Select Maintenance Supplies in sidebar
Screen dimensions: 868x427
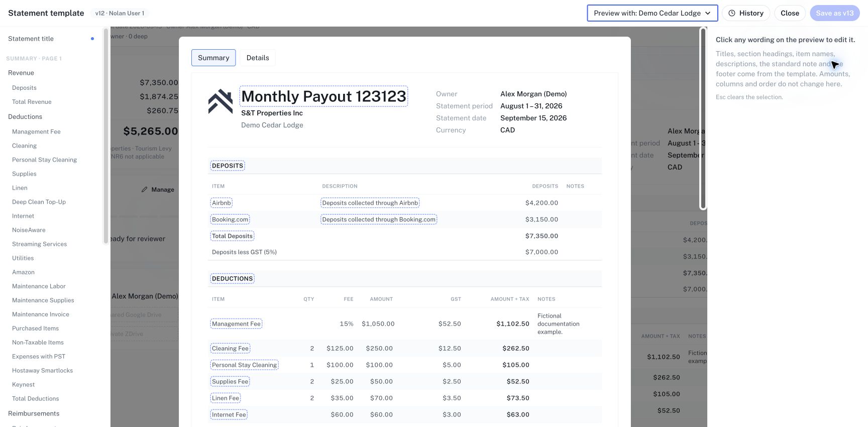point(43,301)
